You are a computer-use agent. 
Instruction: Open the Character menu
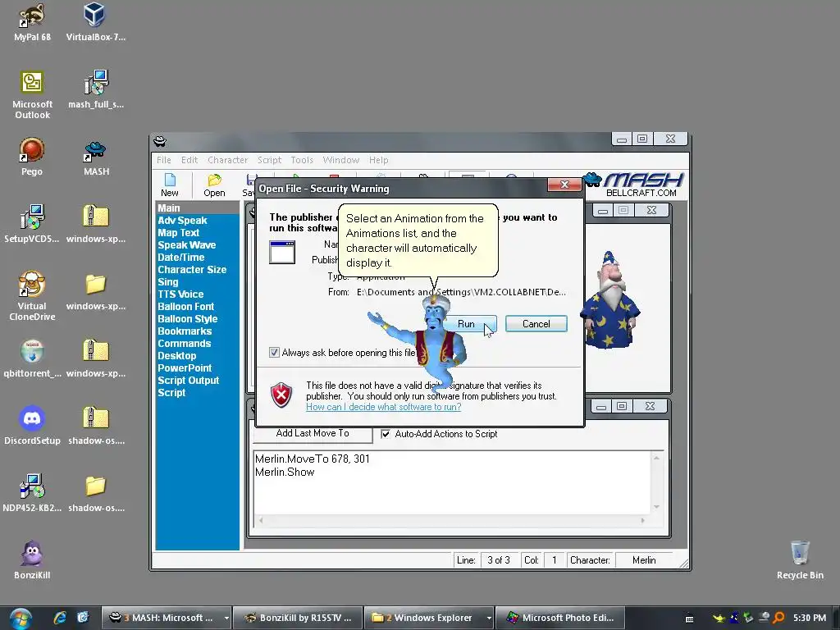(228, 160)
